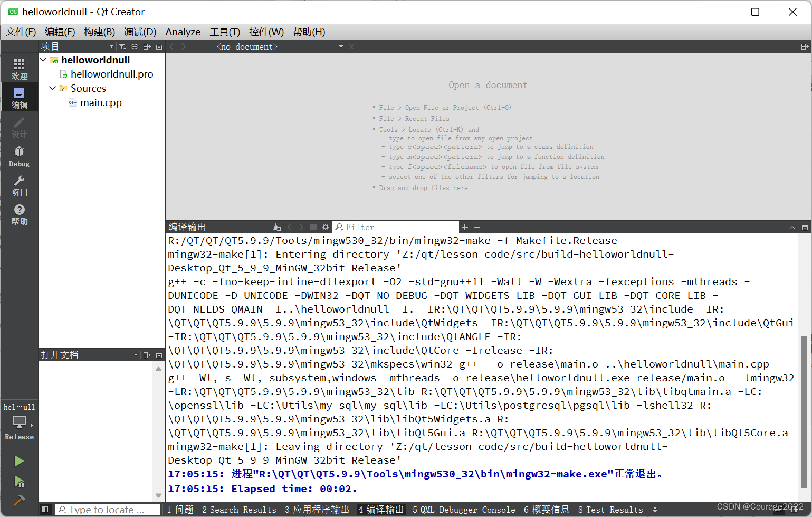Click the filter tree icon in 项目 panel
The height and width of the screenshot is (517, 812).
(x=122, y=46)
